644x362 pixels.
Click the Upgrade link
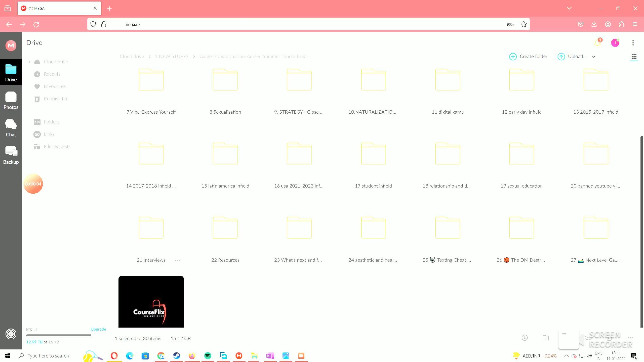click(98, 329)
